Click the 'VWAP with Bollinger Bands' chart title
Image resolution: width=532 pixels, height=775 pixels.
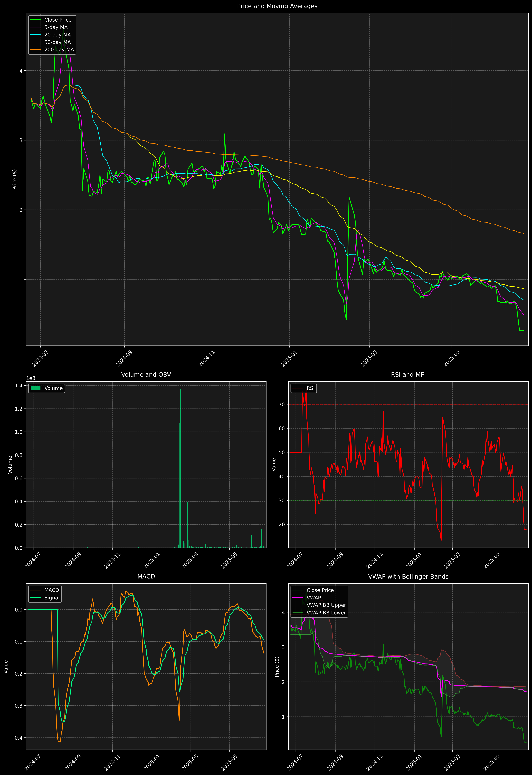408,577
